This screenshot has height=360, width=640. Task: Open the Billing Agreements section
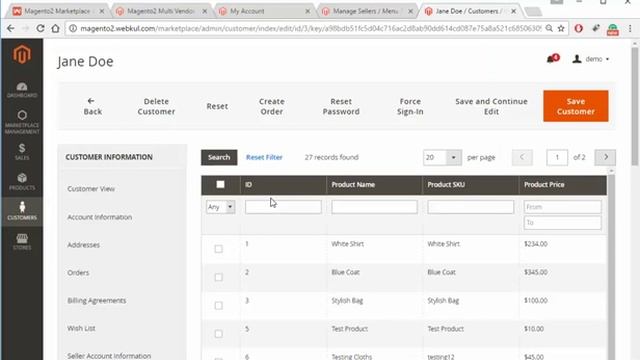click(x=97, y=300)
